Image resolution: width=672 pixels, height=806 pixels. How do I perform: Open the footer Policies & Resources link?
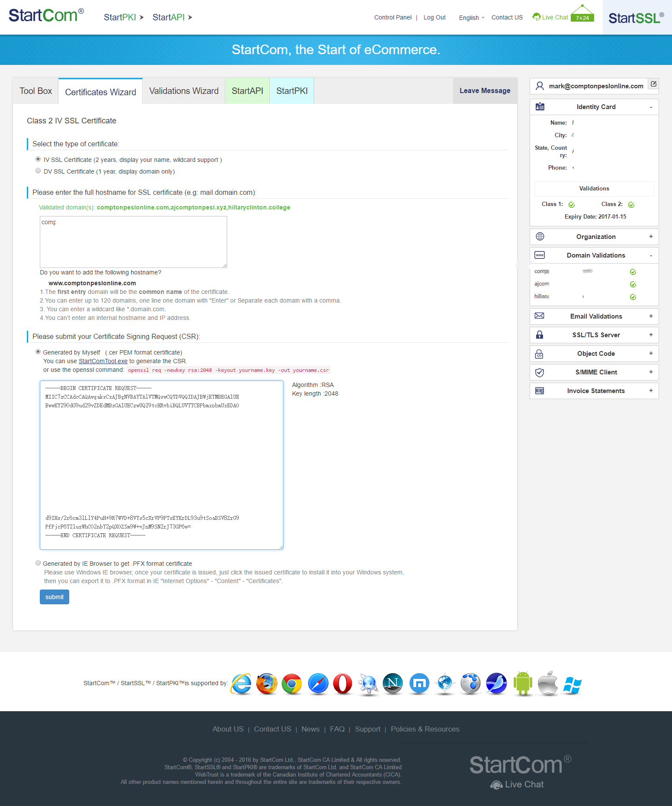425,729
